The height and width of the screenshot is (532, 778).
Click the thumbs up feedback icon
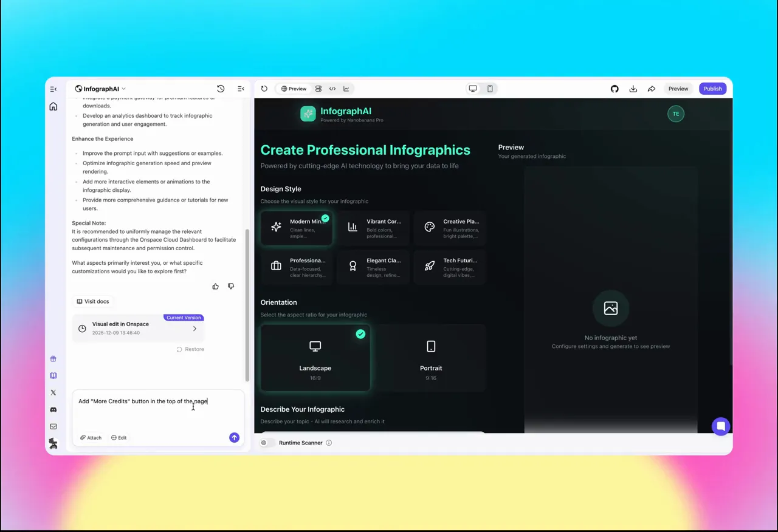tap(215, 286)
